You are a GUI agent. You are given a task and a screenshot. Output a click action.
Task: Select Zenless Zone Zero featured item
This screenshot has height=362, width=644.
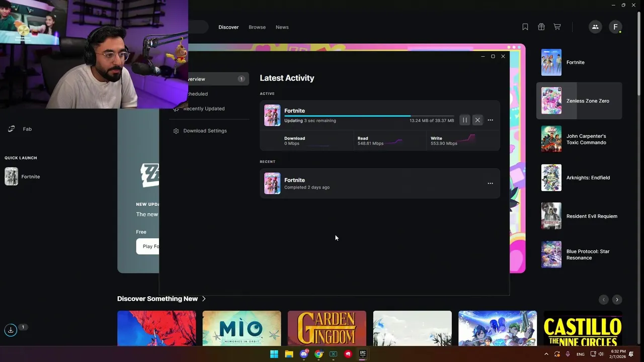point(579,101)
